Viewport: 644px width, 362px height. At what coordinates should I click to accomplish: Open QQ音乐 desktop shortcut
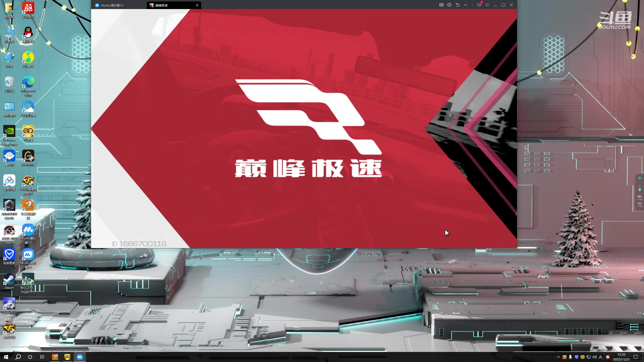coord(28,60)
